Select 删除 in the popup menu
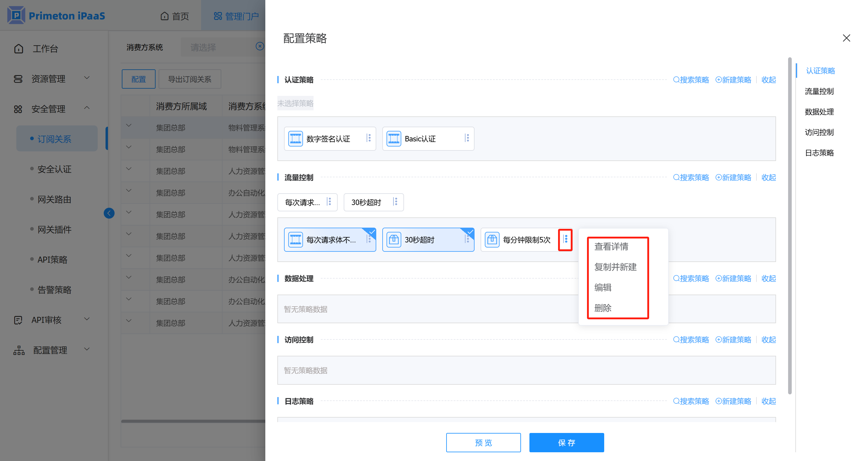 tap(603, 308)
